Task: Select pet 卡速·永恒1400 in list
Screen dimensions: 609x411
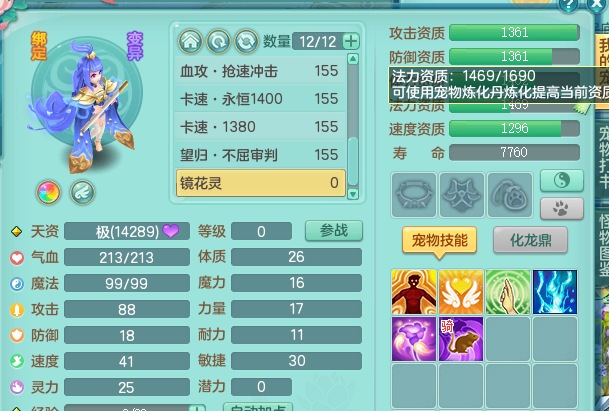Action: point(260,99)
